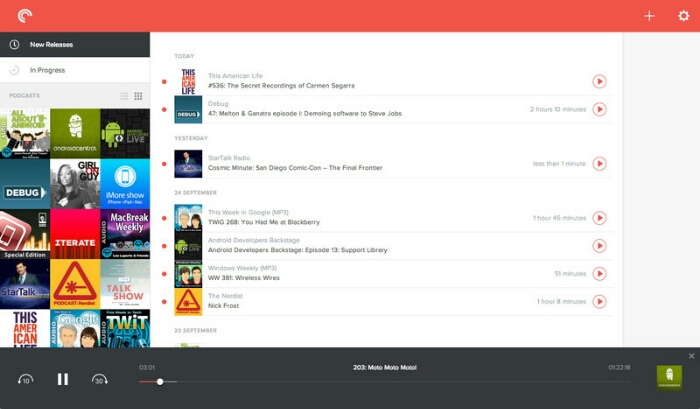Pause the current playback
This screenshot has height=409, width=700.
coord(63,380)
